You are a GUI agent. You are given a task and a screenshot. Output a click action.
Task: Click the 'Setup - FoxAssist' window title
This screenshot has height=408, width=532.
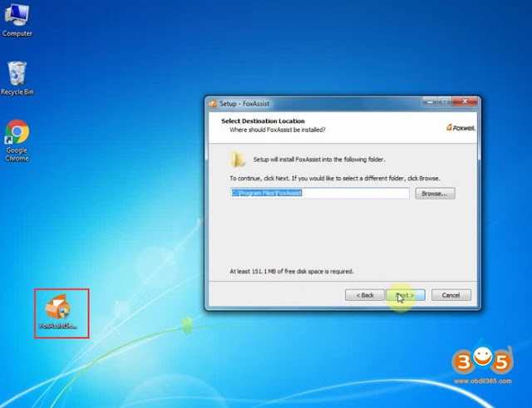[244, 103]
